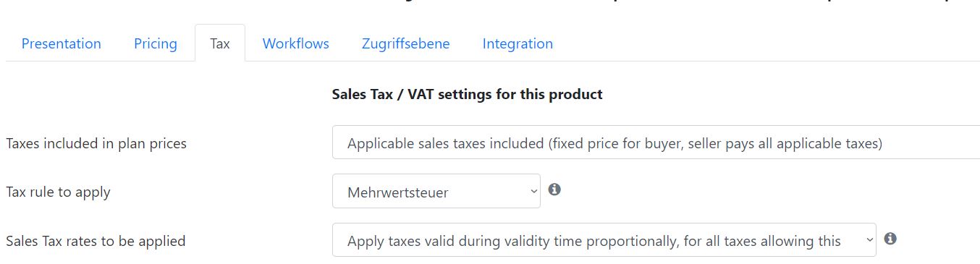Open the Mehrwertsteuer tax rule dropdown
980x264 pixels.
pos(436,191)
